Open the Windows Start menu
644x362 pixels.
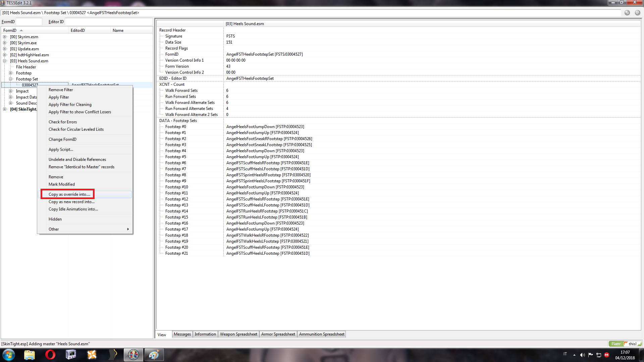9,355
